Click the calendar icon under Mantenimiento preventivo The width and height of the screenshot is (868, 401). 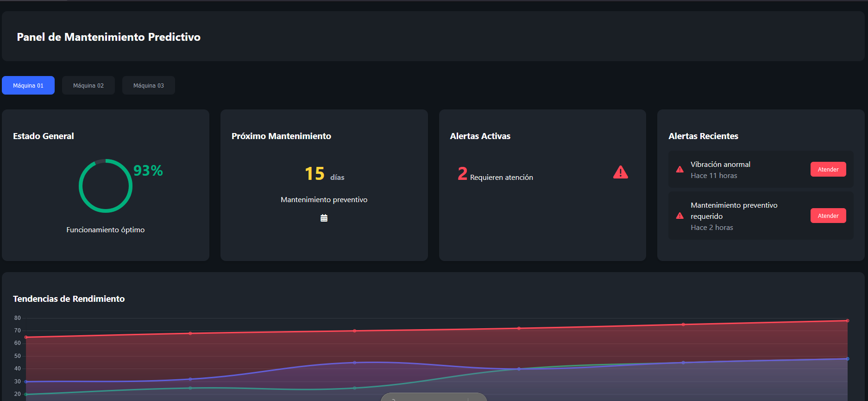point(324,218)
